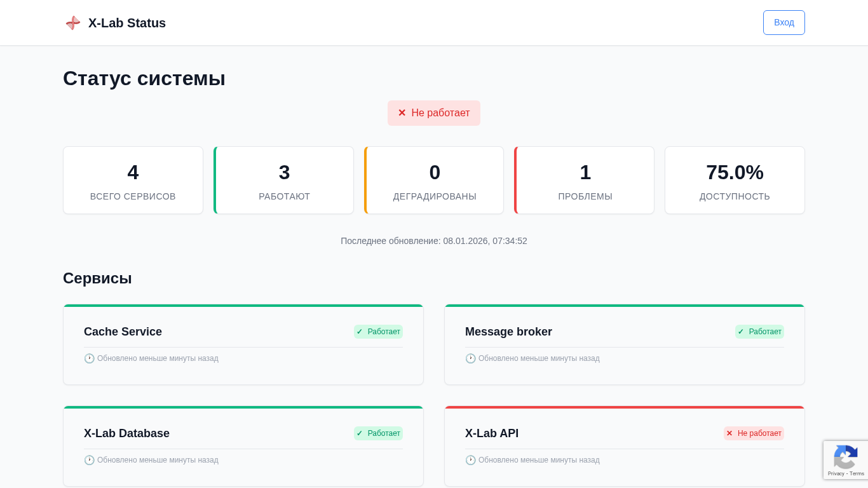The height and width of the screenshot is (488, 868).
Task: Click the checkmark icon in Cache Service badge
Action: (x=360, y=332)
